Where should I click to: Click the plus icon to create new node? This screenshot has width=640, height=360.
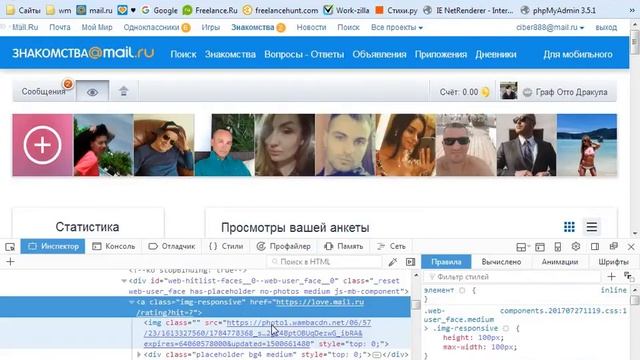(10, 262)
